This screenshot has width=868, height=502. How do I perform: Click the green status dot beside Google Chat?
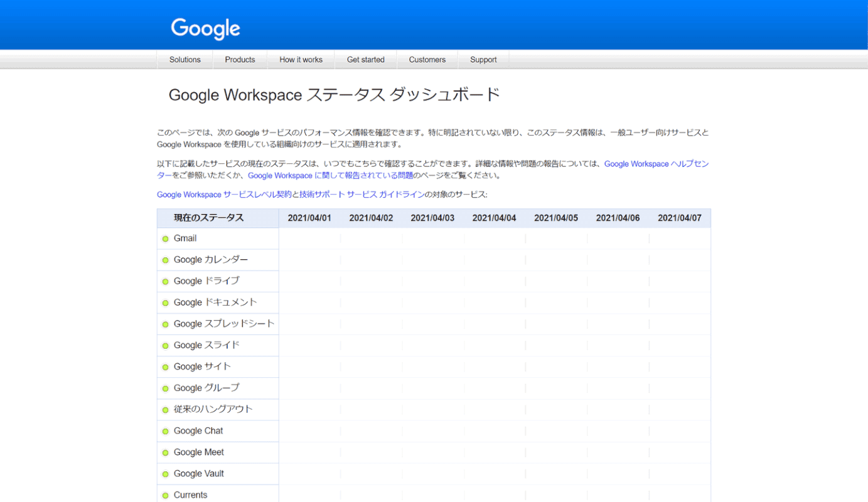pyautogui.click(x=166, y=432)
